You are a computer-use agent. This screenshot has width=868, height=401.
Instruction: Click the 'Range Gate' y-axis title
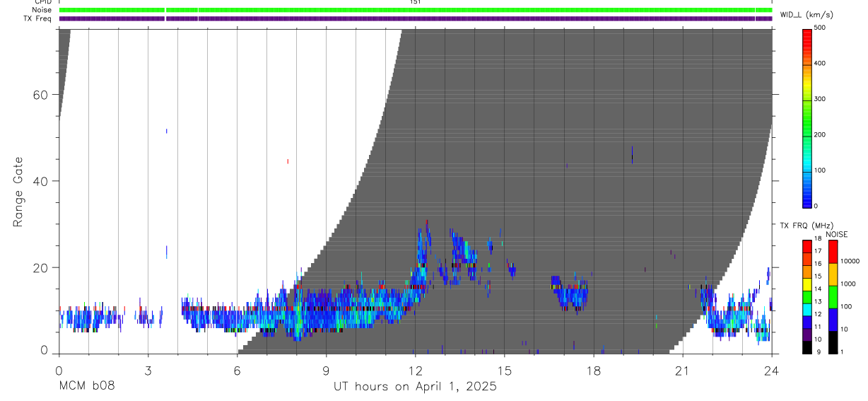(x=19, y=192)
